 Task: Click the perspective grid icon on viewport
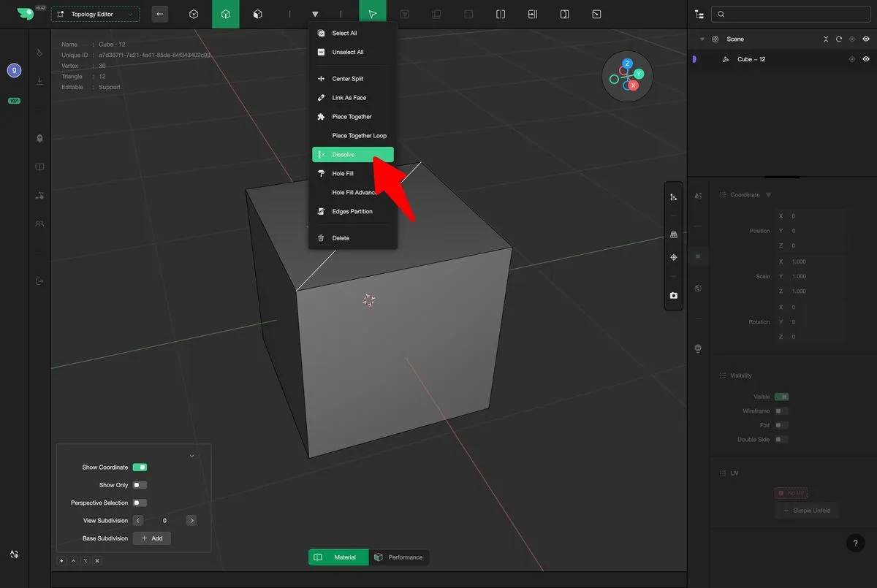click(673, 234)
